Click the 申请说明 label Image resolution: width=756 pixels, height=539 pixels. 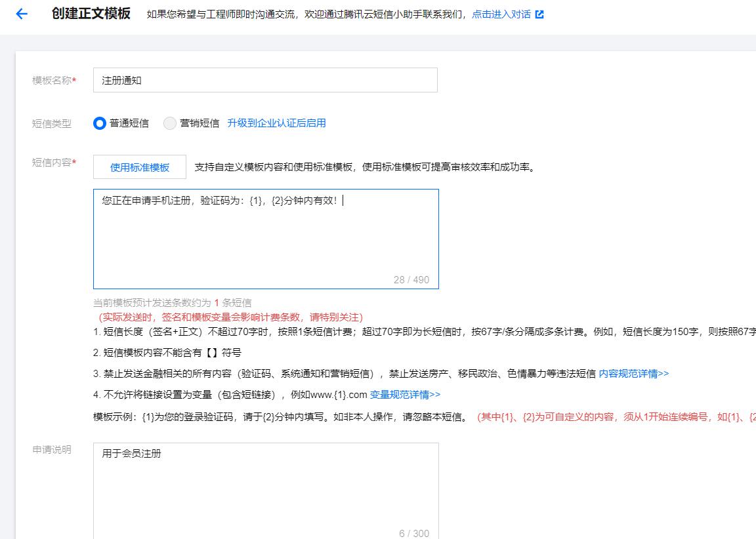click(x=52, y=450)
